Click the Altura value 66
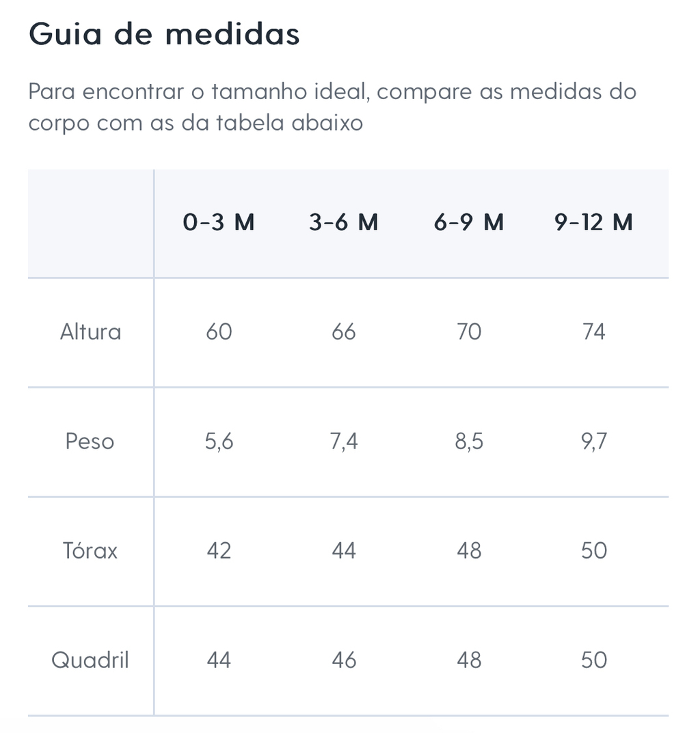The image size is (700, 733). pos(343,332)
